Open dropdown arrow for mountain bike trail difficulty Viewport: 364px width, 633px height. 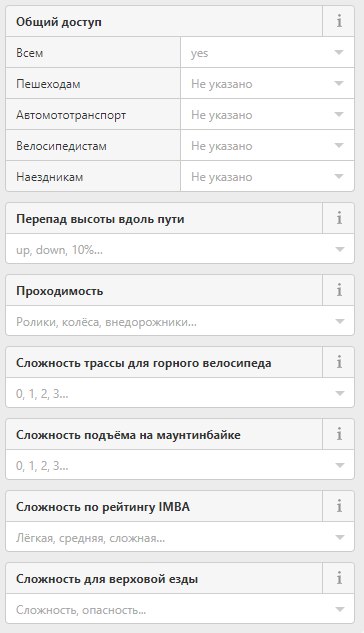(339, 393)
